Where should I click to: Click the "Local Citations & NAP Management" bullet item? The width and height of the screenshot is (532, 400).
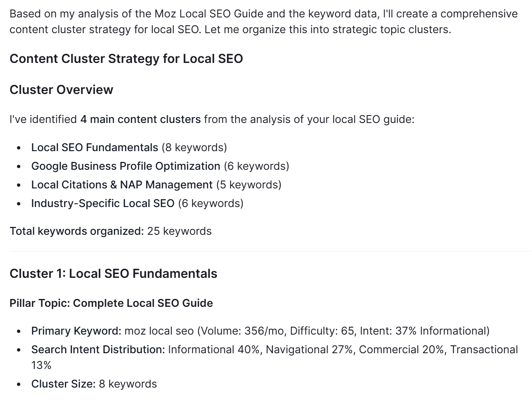[x=122, y=185]
